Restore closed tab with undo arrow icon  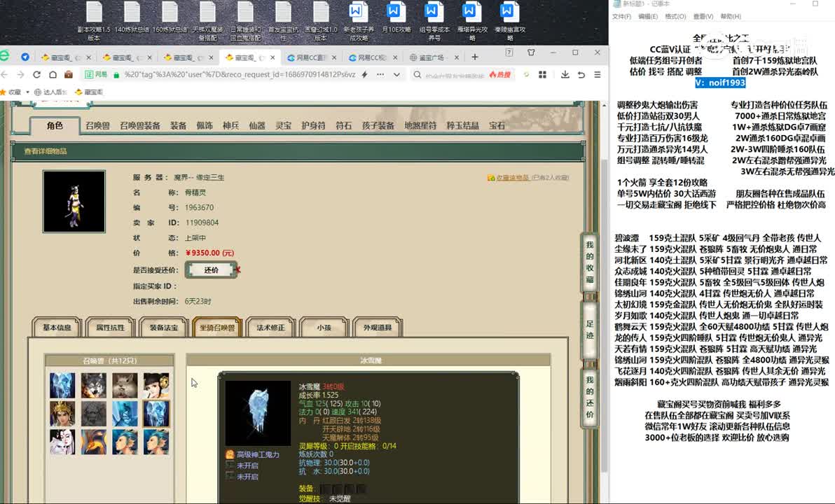pos(581,74)
